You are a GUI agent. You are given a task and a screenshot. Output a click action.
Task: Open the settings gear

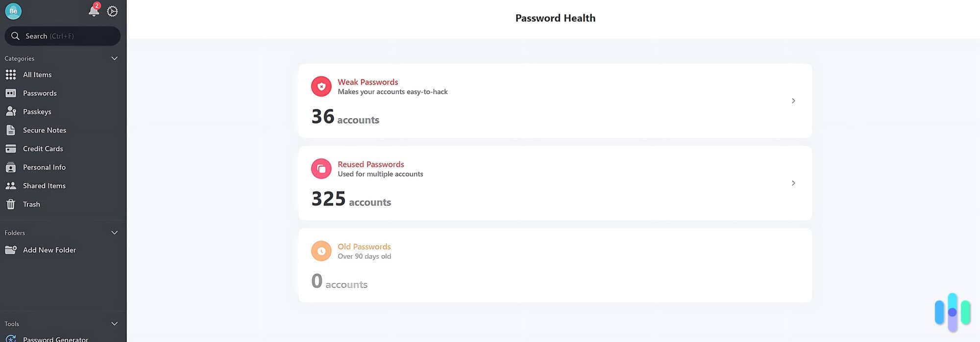tap(112, 11)
